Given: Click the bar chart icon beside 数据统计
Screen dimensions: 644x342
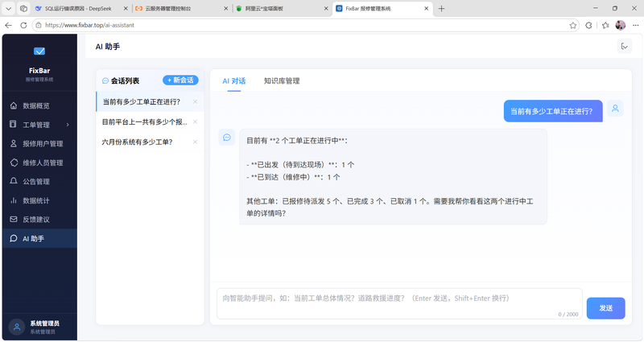Looking at the screenshot, I should 14,200.
